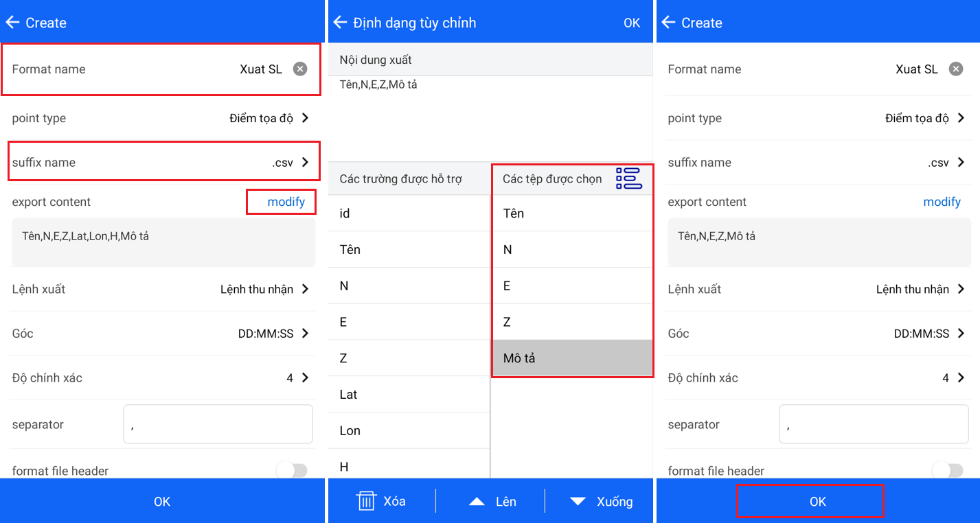980x523 pixels.
Task: Tap the Xóa trash icon
Action: [x=366, y=501]
